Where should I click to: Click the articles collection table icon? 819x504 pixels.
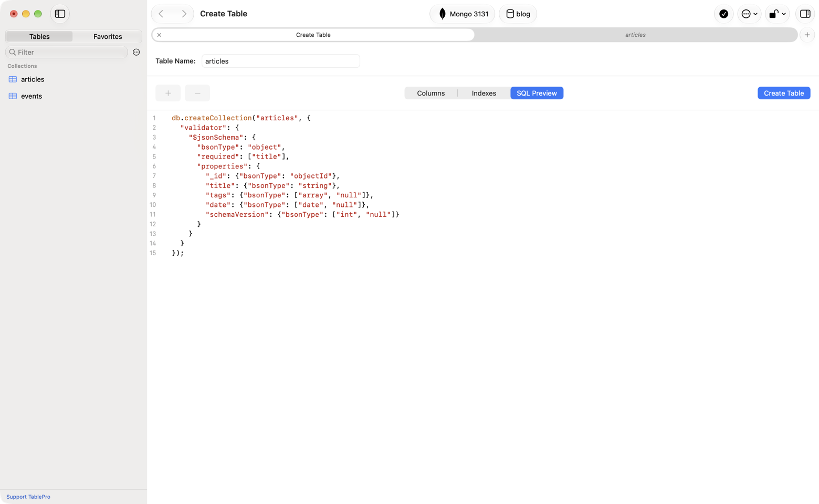click(13, 79)
